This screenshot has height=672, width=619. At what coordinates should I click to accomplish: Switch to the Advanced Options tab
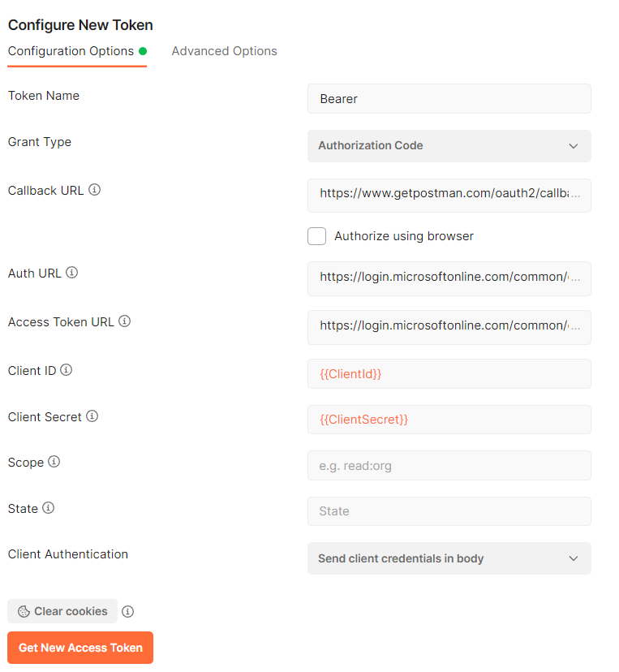click(x=224, y=50)
